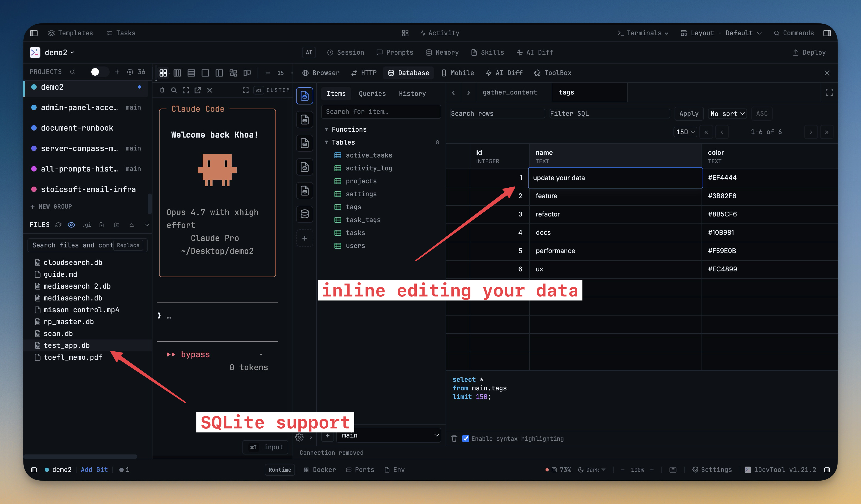Toggle the right sidebar panel icon
The width and height of the screenshot is (861, 504).
[x=827, y=33]
